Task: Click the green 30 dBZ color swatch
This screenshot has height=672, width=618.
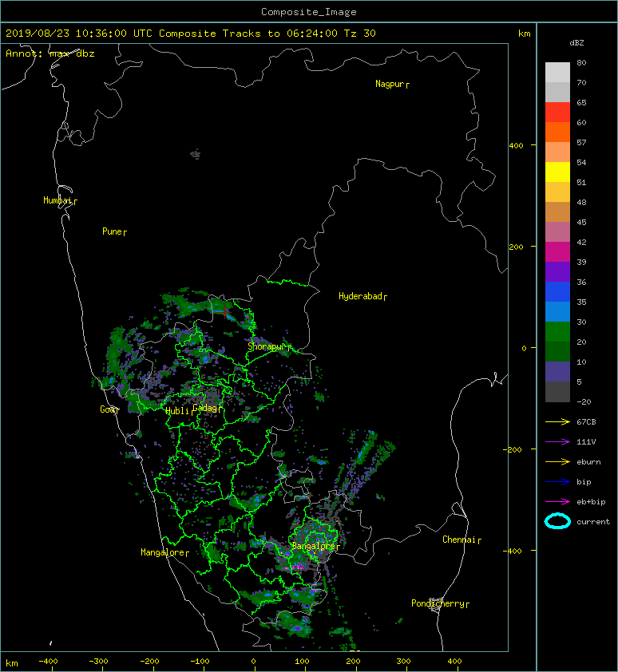Action: click(x=557, y=331)
